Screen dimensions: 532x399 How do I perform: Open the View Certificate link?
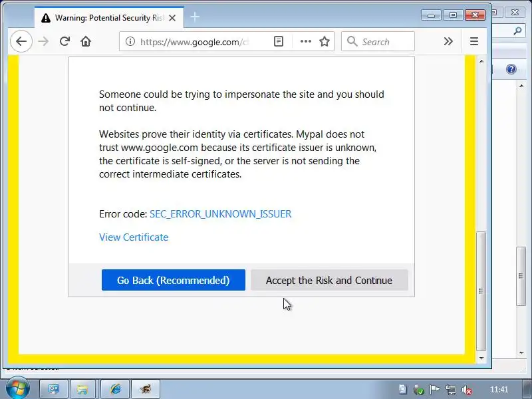click(134, 237)
